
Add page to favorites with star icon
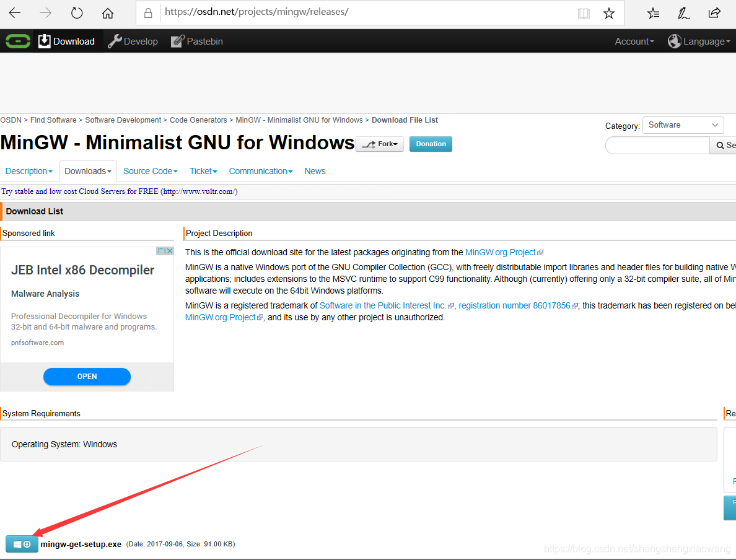coord(609,13)
